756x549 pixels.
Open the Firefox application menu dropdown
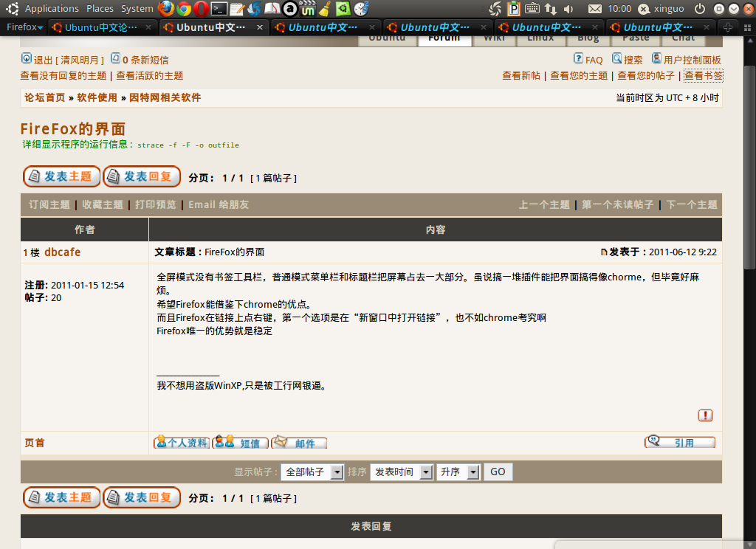[24, 27]
